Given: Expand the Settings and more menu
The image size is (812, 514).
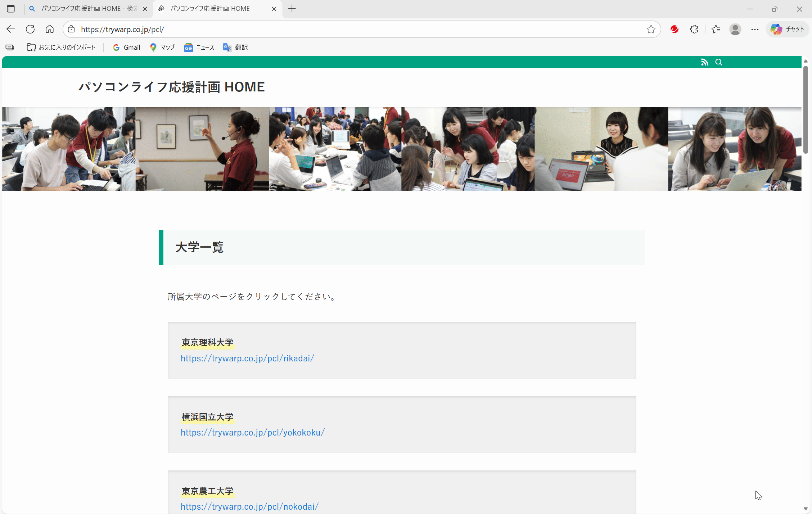Looking at the screenshot, I should 755,29.
